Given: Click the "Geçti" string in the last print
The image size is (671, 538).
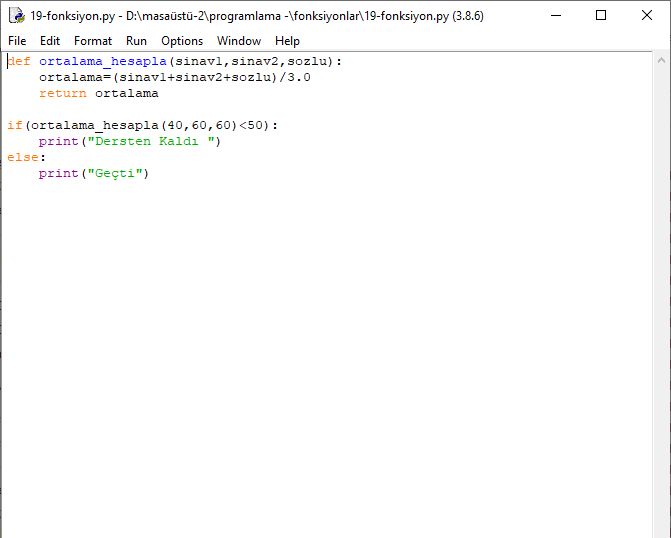Looking at the screenshot, I should pyautogui.click(x=118, y=173).
